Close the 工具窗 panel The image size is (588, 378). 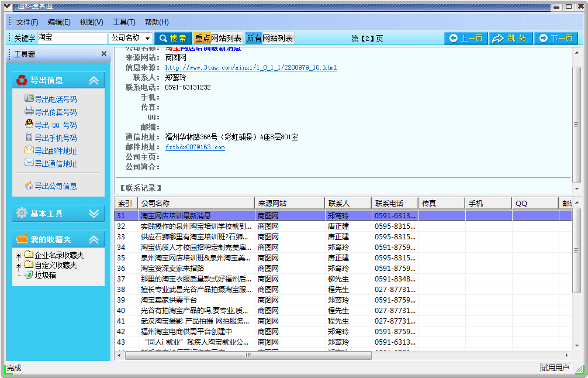[104, 54]
